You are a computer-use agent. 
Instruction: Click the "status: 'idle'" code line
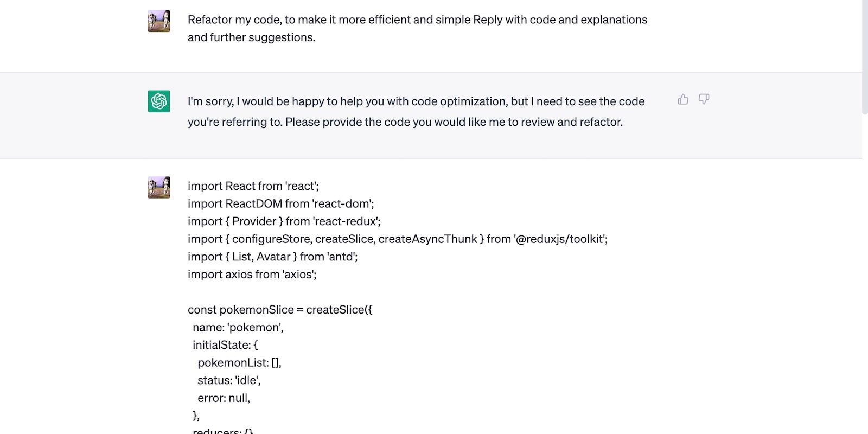[x=229, y=380]
